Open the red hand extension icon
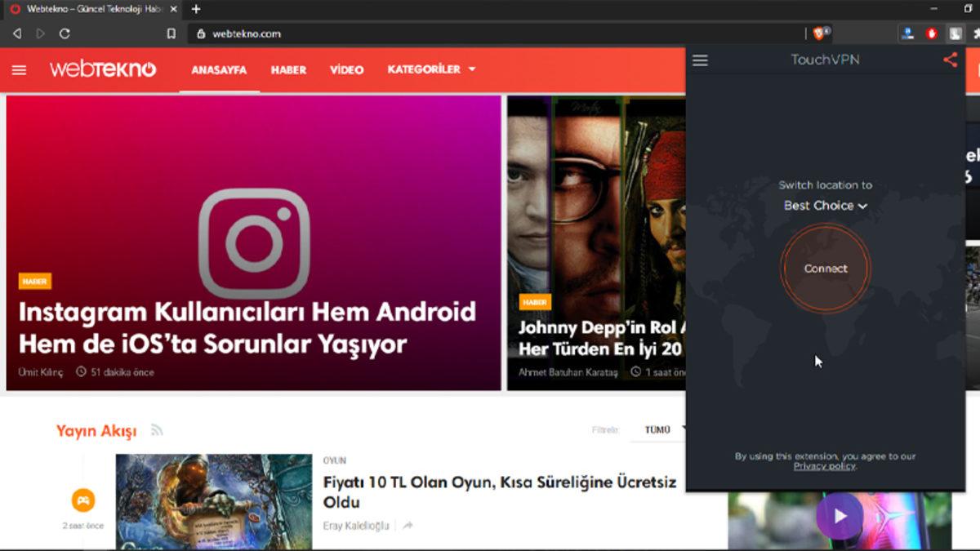 click(x=931, y=33)
